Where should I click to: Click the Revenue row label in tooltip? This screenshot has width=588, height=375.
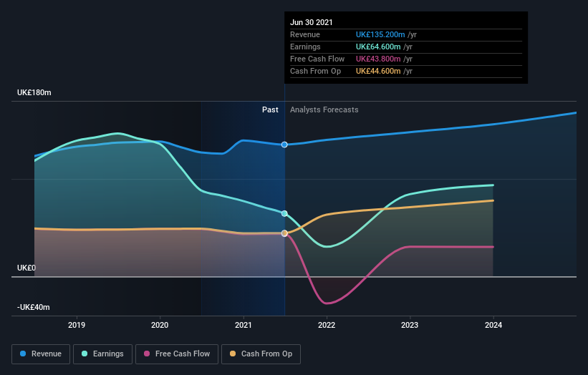tap(305, 34)
